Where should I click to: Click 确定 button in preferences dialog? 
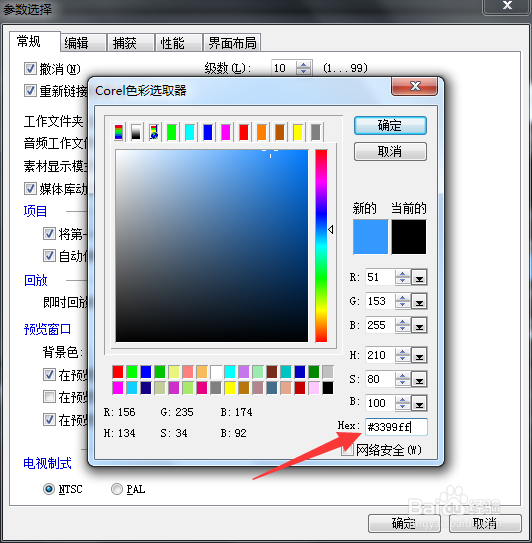point(404,523)
